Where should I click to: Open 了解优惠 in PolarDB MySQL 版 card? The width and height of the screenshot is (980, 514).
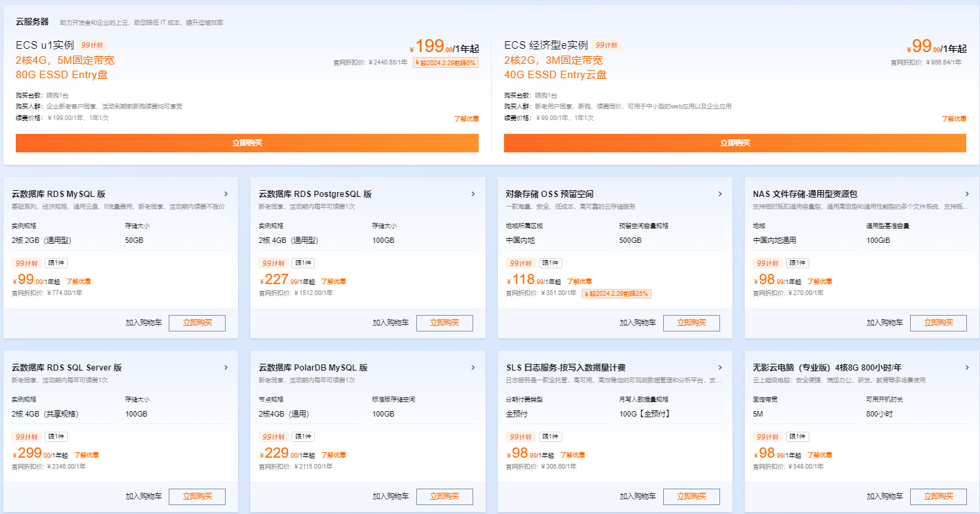333,455
